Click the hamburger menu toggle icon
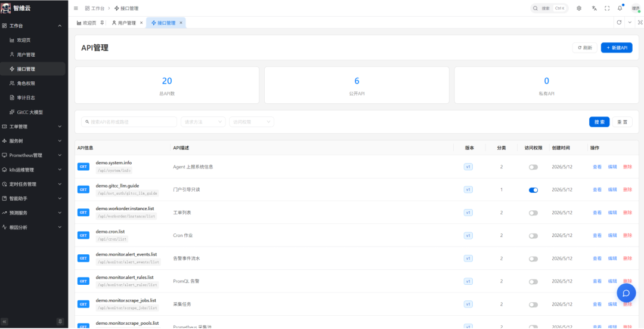This screenshot has height=329, width=644. pyautogui.click(x=76, y=8)
